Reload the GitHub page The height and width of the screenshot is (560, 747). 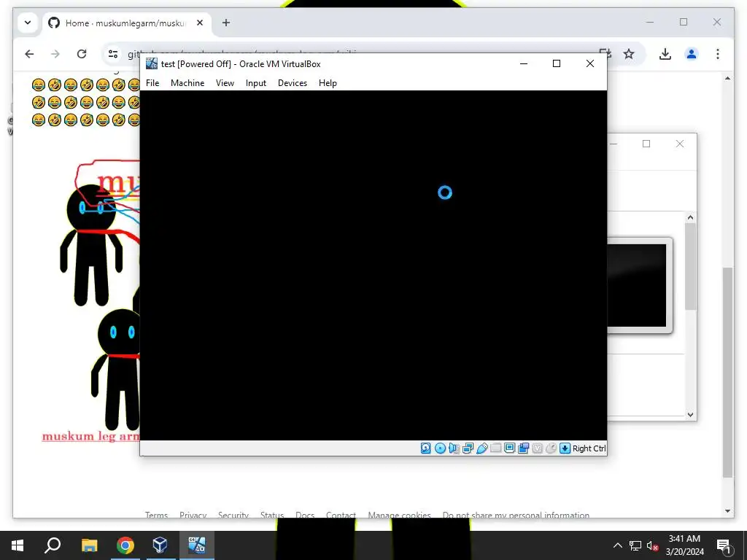coord(82,54)
